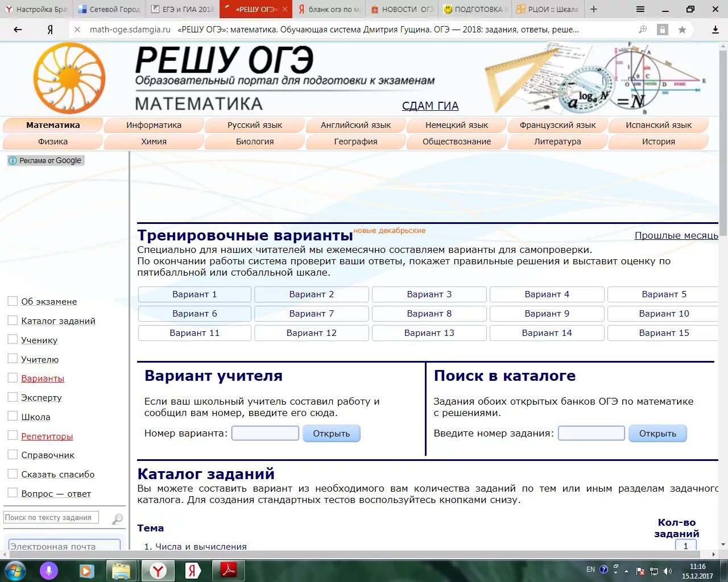The height and width of the screenshot is (582, 728).
Task: Click Открыть next to номер задания
Action: (657, 434)
